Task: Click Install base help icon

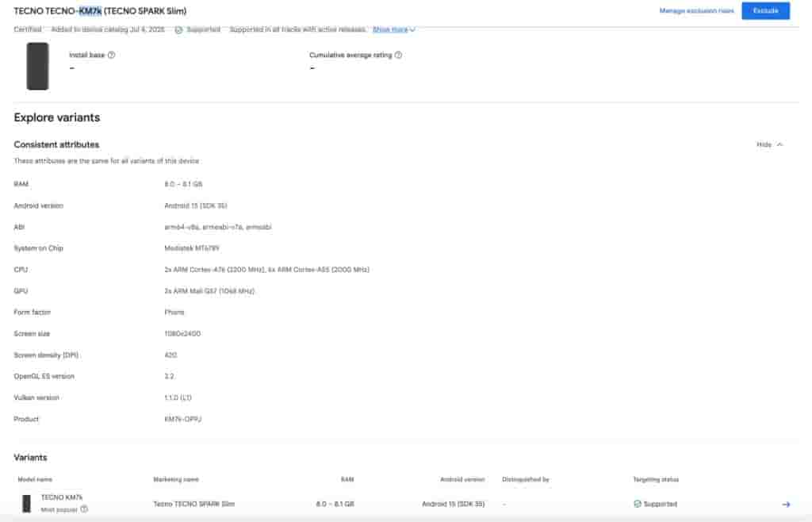Action: click(x=111, y=55)
